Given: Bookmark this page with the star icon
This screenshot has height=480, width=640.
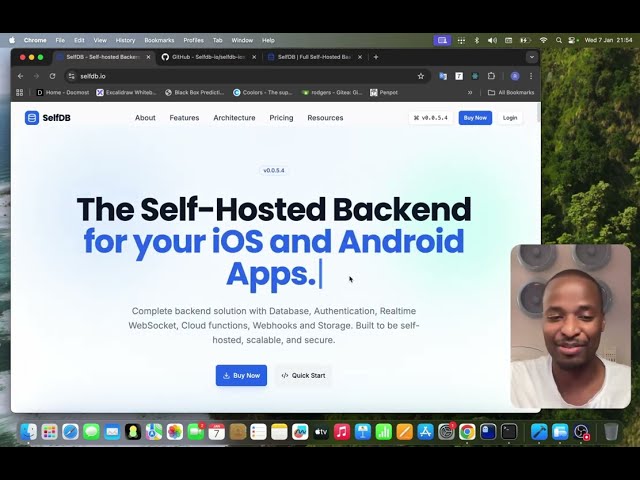Looking at the screenshot, I should coord(421,76).
